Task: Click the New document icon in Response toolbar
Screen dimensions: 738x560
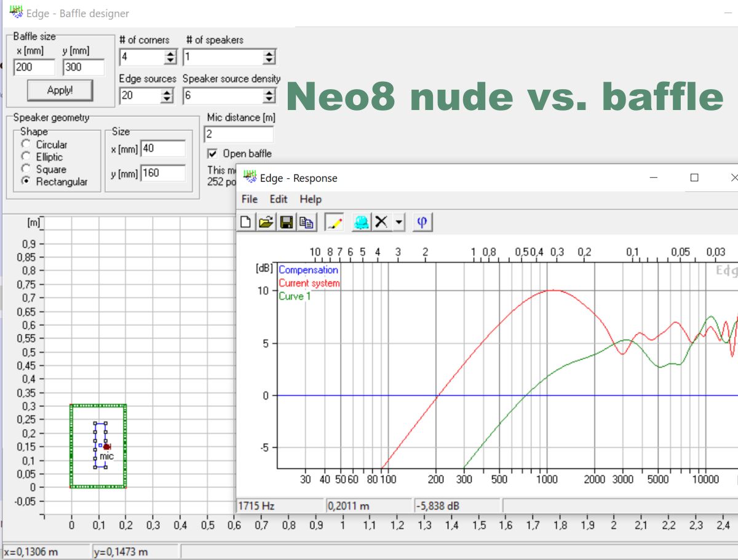Action: (245, 222)
